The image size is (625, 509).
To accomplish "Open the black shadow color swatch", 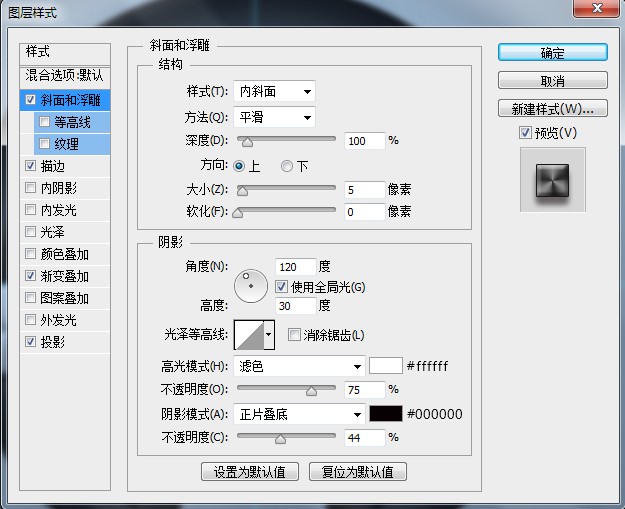I will coord(385,414).
